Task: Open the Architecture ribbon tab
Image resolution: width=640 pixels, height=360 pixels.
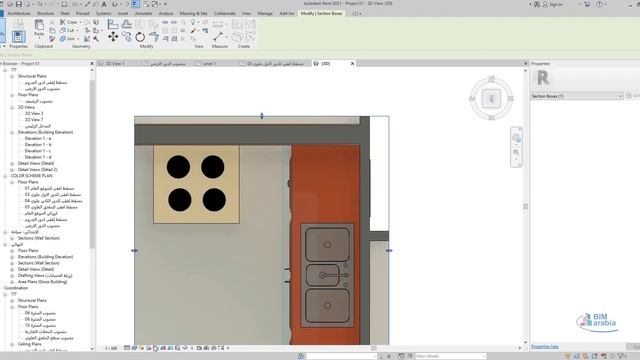Action: point(19,13)
